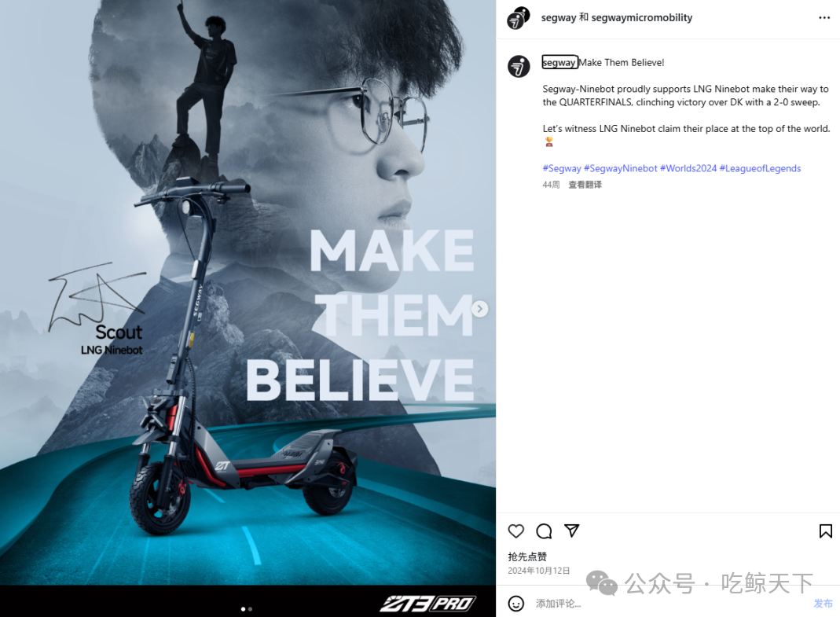Advance to next image with arrow
840x617 pixels.
pyautogui.click(x=480, y=309)
